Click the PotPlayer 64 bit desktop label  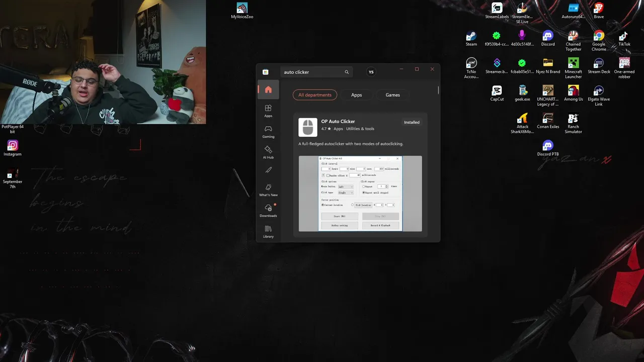[x=13, y=129]
